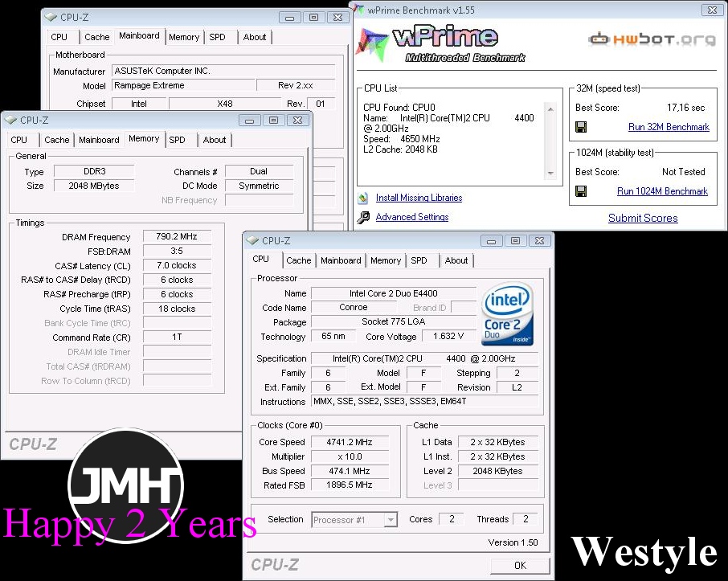Minimize the front CPU-Z CPU window
Image resolution: width=728 pixels, height=581 pixels.
[491, 240]
